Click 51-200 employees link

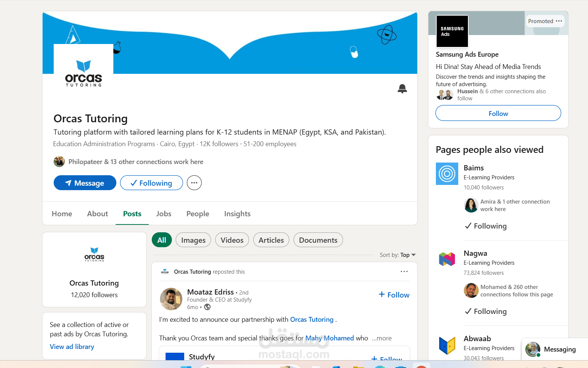click(x=270, y=144)
